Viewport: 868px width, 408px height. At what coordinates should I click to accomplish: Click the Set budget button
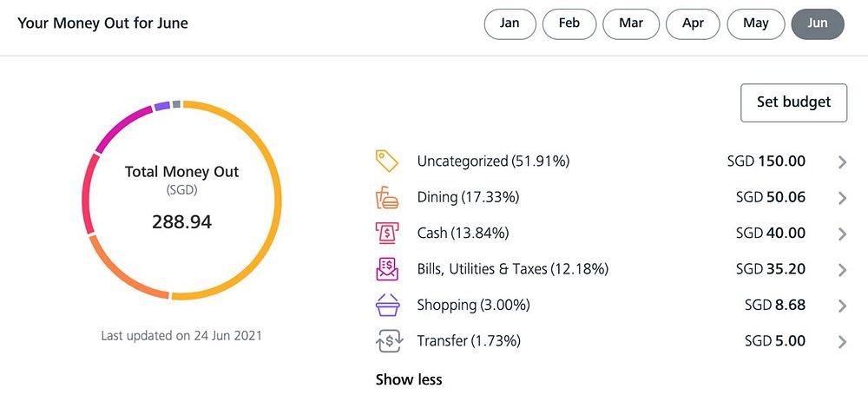[793, 102]
